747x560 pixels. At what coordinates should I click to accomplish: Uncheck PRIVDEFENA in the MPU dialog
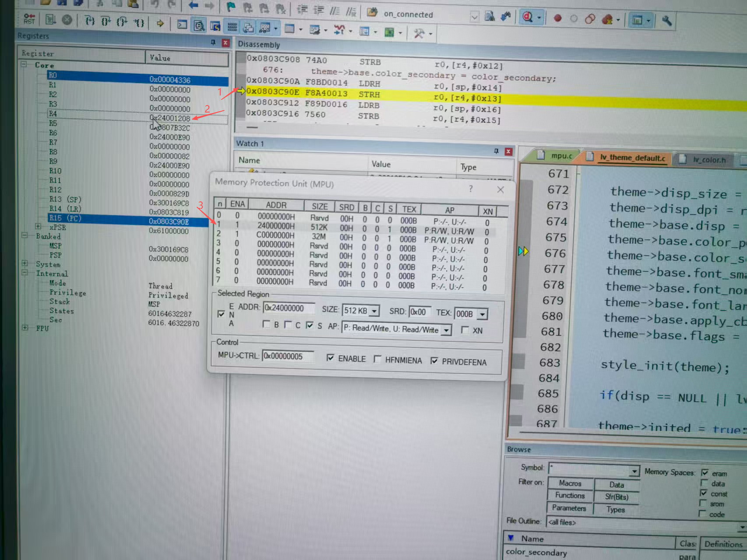tap(434, 361)
